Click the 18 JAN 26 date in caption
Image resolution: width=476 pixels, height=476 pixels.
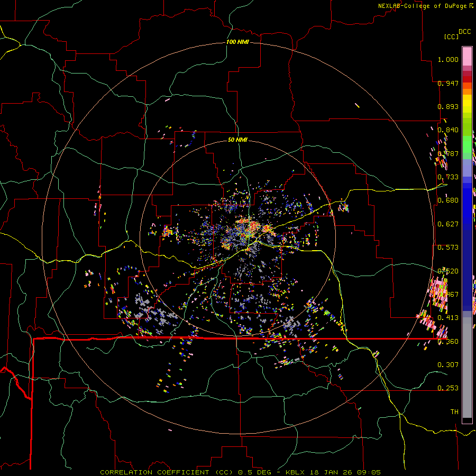(x=332, y=472)
